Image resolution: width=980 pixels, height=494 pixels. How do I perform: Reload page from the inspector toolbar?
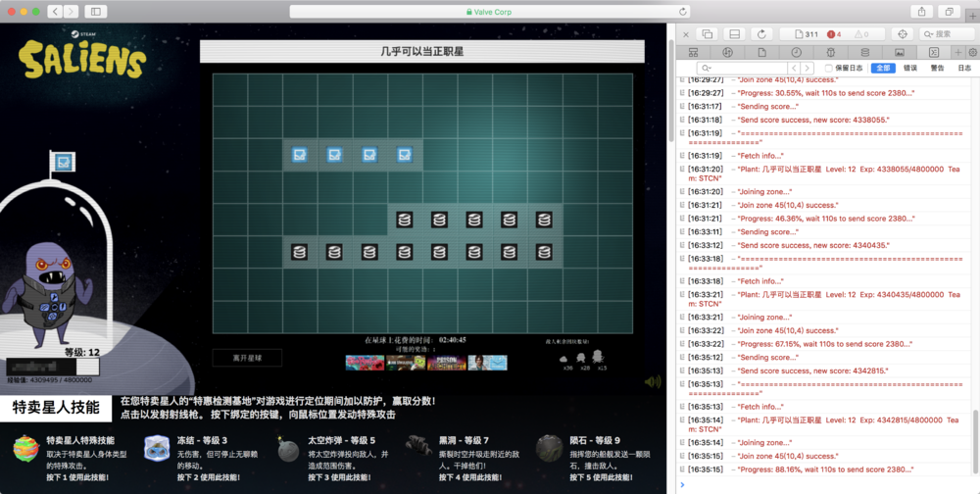761,34
